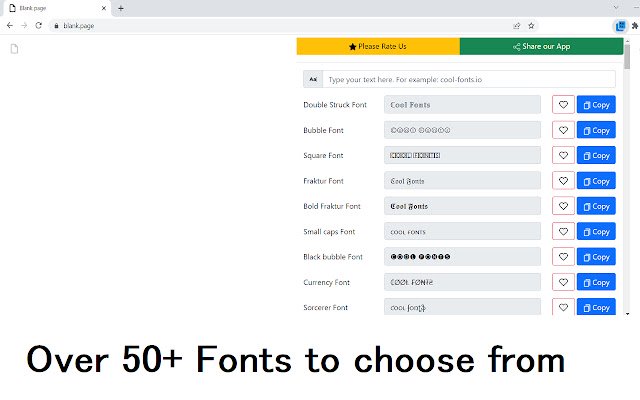Select the Currency Font preview field
Image resolution: width=640 pixels, height=400 pixels.
click(x=462, y=282)
